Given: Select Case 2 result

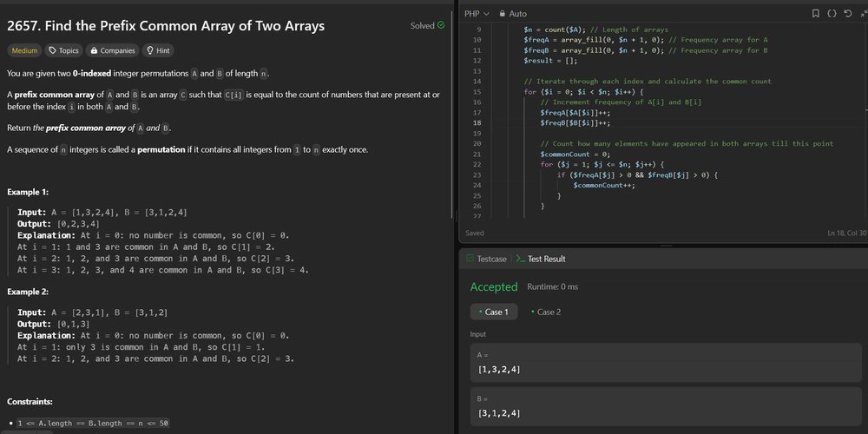Looking at the screenshot, I should coord(546,312).
